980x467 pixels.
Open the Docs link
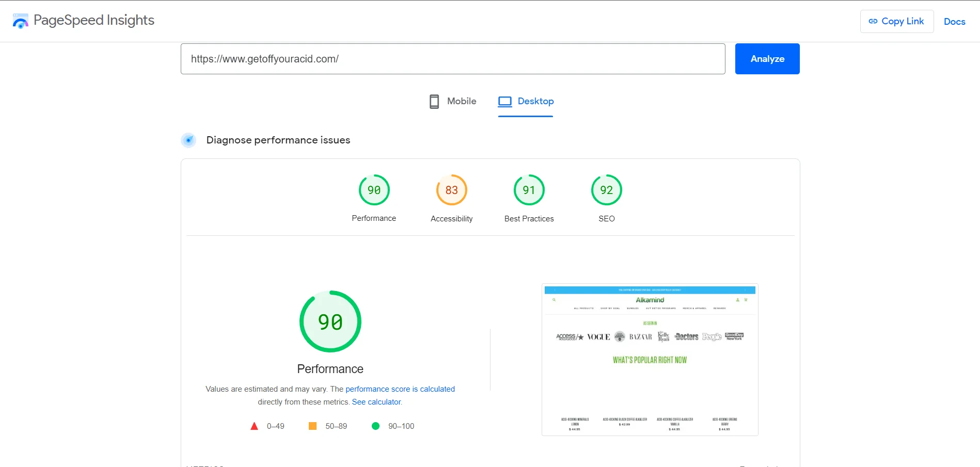pyautogui.click(x=954, y=22)
